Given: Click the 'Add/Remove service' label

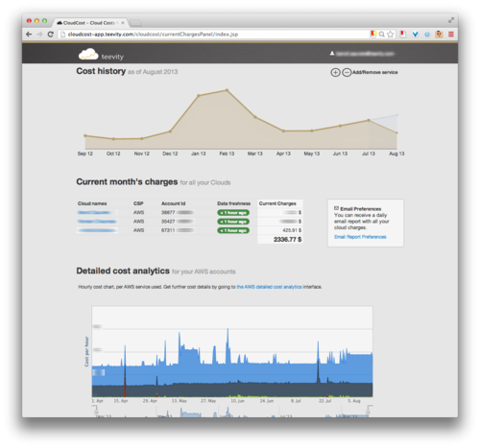Looking at the screenshot, I should (x=375, y=73).
